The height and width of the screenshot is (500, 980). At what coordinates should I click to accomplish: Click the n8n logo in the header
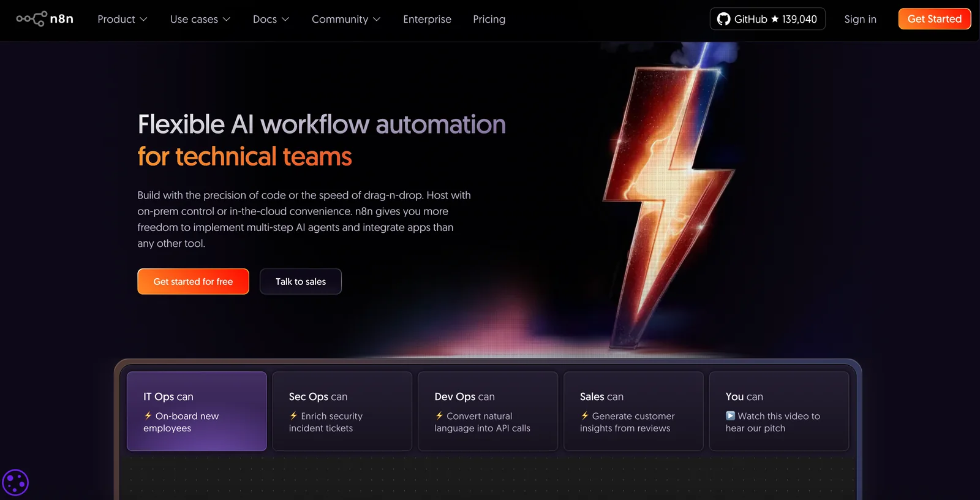45,19
